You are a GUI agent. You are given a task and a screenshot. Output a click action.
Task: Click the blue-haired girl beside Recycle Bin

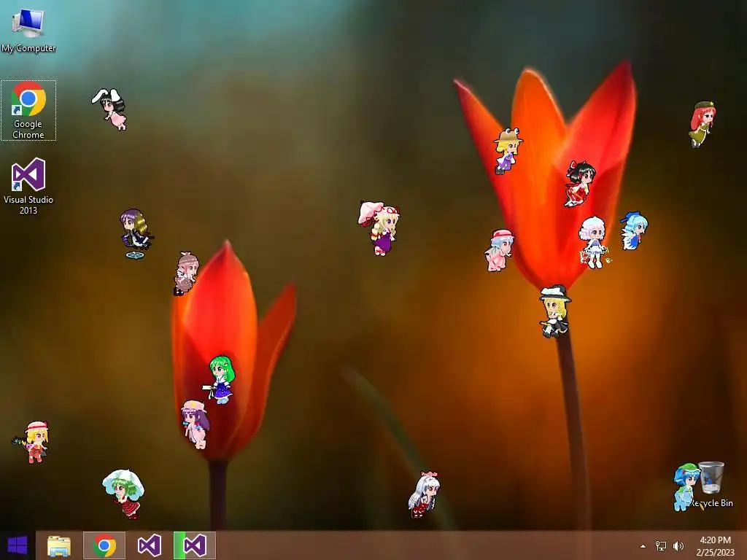pyautogui.click(x=686, y=486)
